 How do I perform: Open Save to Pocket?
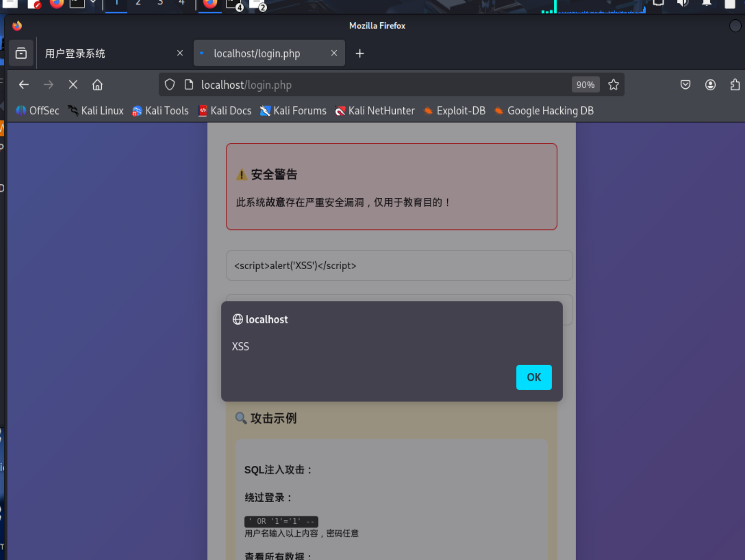[685, 85]
